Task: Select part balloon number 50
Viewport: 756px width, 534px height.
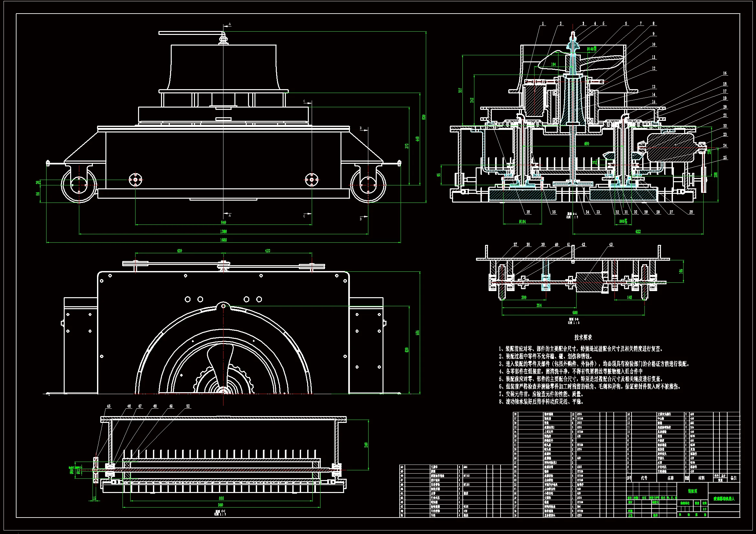Action: (188, 406)
